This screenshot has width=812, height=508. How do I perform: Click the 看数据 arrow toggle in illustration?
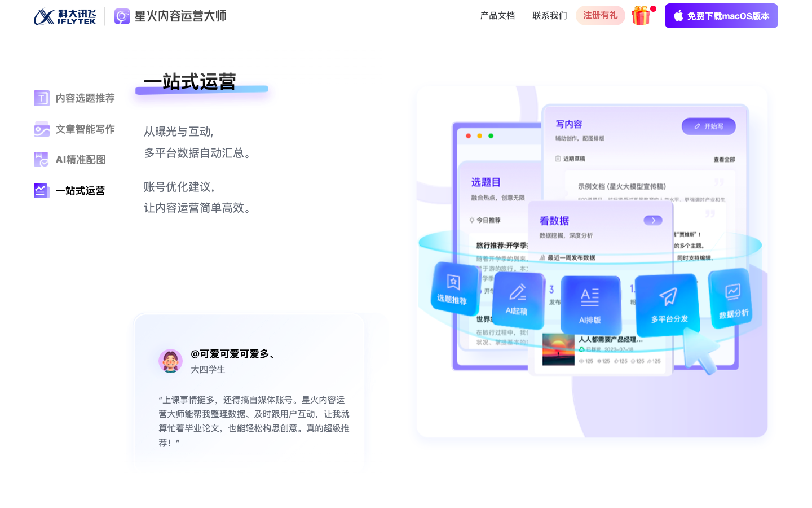pyautogui.click(x=653, y=220)
